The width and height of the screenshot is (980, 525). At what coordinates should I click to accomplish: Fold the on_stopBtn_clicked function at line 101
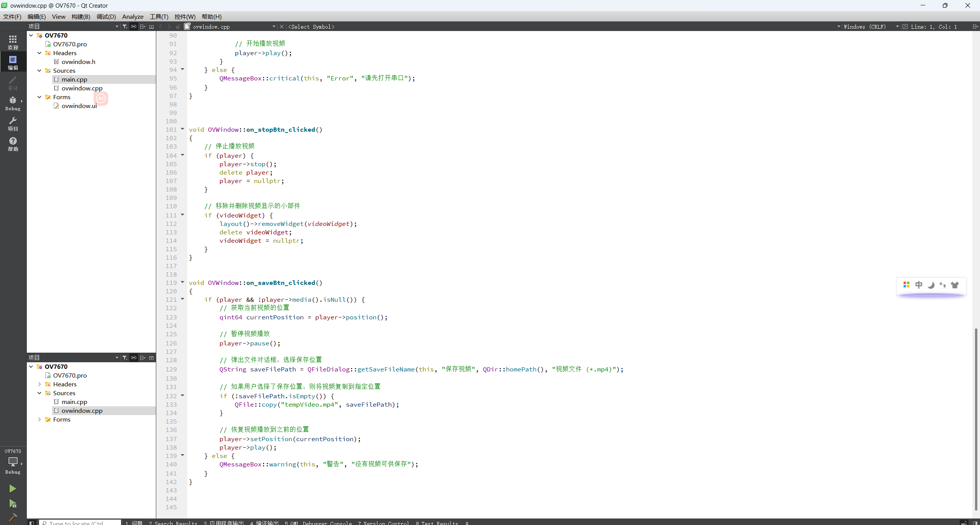(182, 129)
